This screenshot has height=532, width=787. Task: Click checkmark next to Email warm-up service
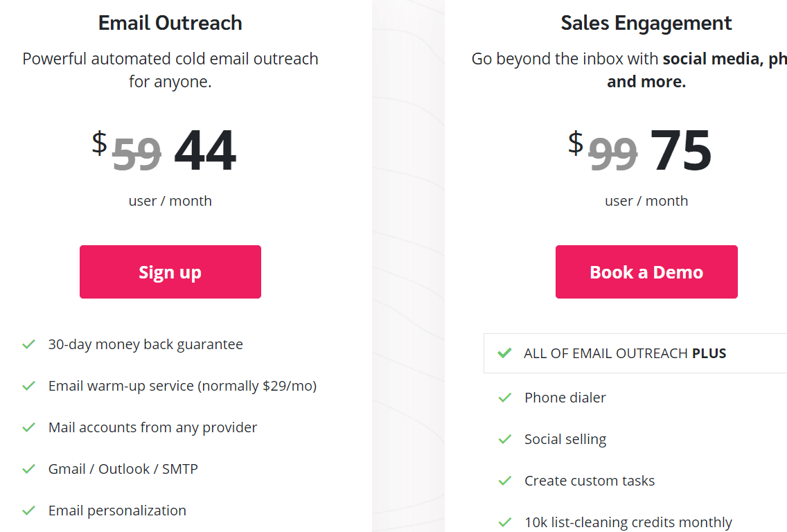click(28, 386)
